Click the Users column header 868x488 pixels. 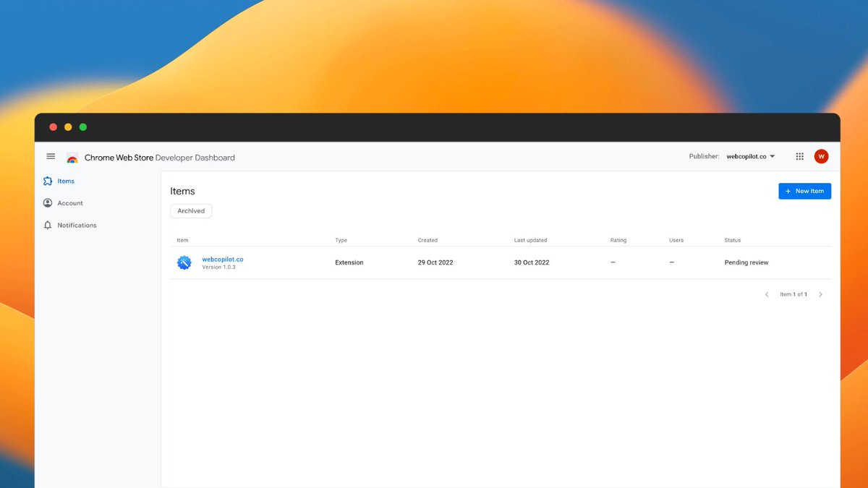(676, 240)
